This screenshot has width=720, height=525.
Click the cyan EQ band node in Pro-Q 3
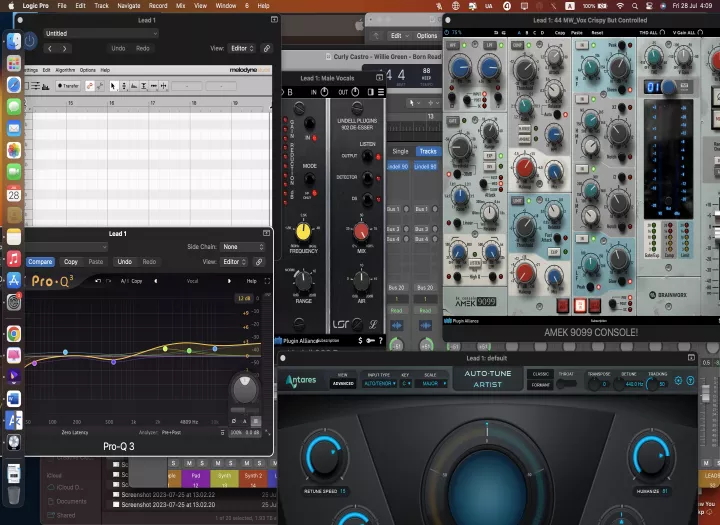pyautogui.click(x=65, y=352)
